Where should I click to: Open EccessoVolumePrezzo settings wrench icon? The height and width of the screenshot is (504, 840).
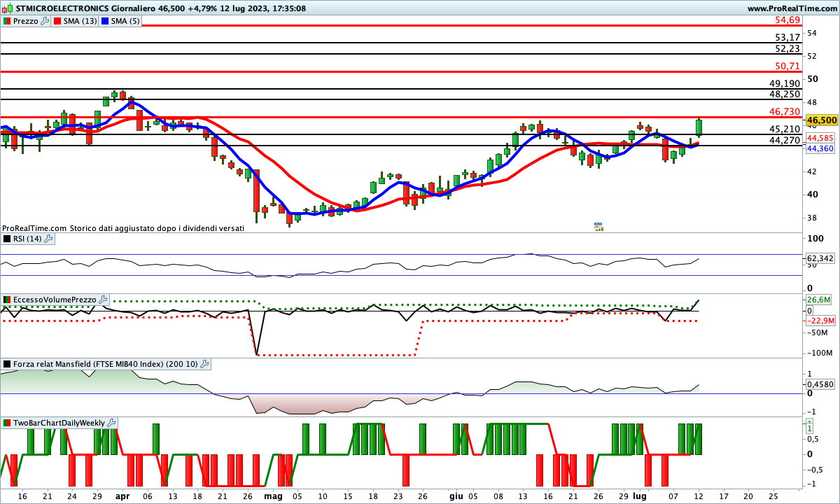[x=104, y=300]
